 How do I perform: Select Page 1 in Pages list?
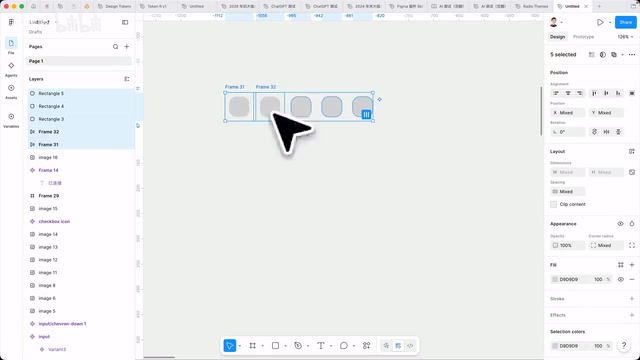[79, 61]
